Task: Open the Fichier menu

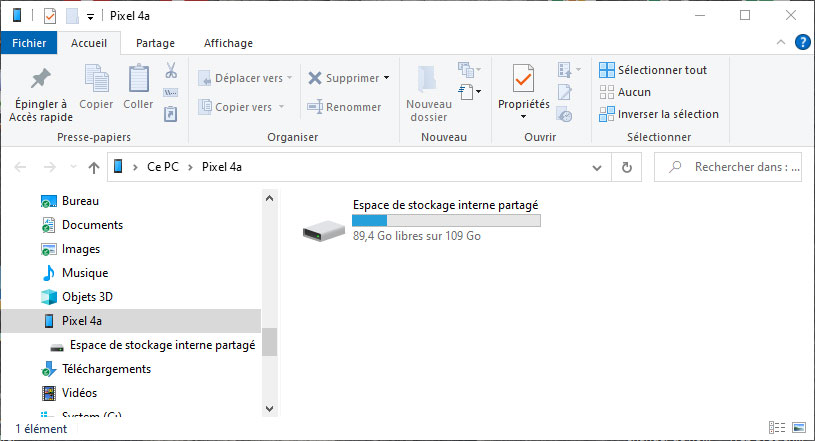Action: pyautogui.click(x=29, y=43)
